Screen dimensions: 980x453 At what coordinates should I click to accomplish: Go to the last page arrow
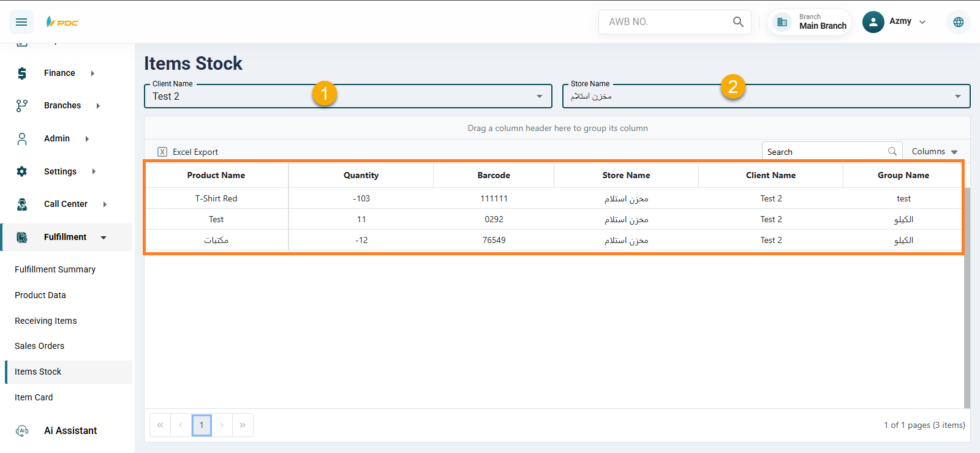coord(243,425)
